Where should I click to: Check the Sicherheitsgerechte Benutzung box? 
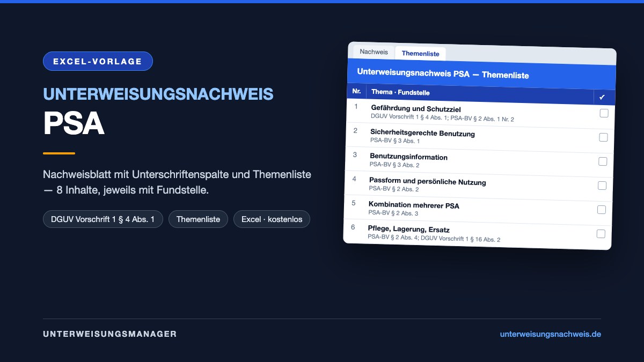[604, 137]
